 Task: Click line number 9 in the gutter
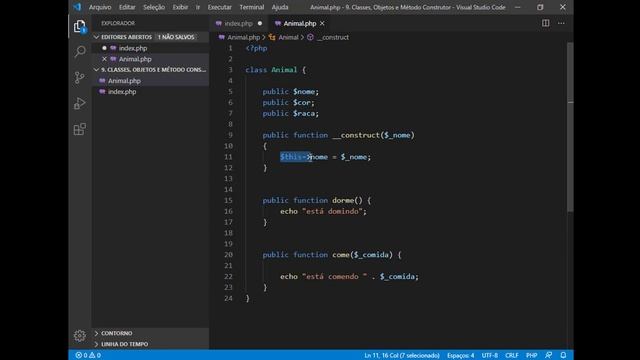pyautogui.click(x=230, y=135)
